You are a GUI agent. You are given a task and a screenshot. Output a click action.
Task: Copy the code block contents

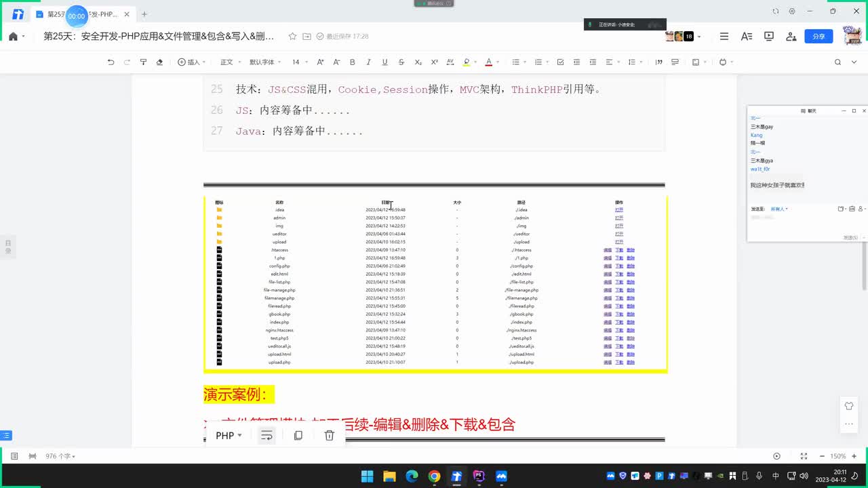[x=298, y=436]
